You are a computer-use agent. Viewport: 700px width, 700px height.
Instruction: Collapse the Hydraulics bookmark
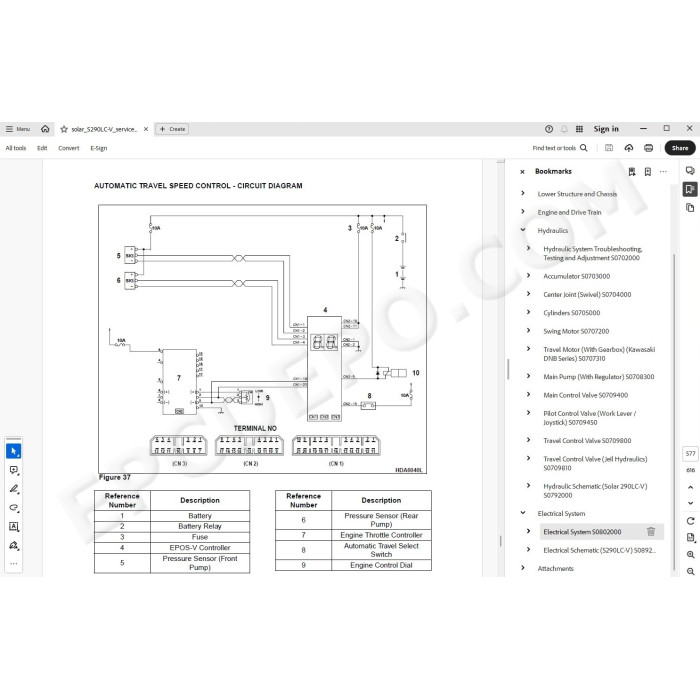pos(523,230)
